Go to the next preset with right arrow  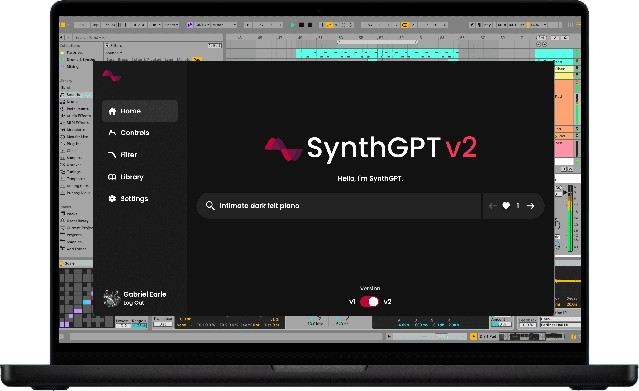click(530, 206)
